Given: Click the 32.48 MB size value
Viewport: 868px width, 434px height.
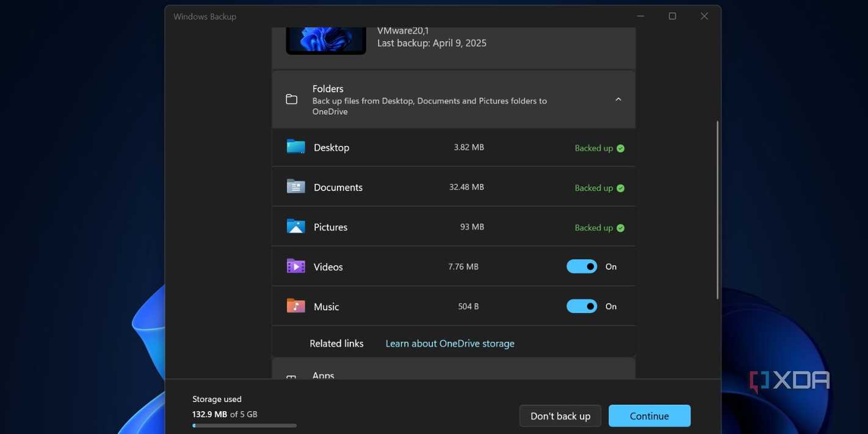Looking at the screenshot, I should click(x=466, y=187).
